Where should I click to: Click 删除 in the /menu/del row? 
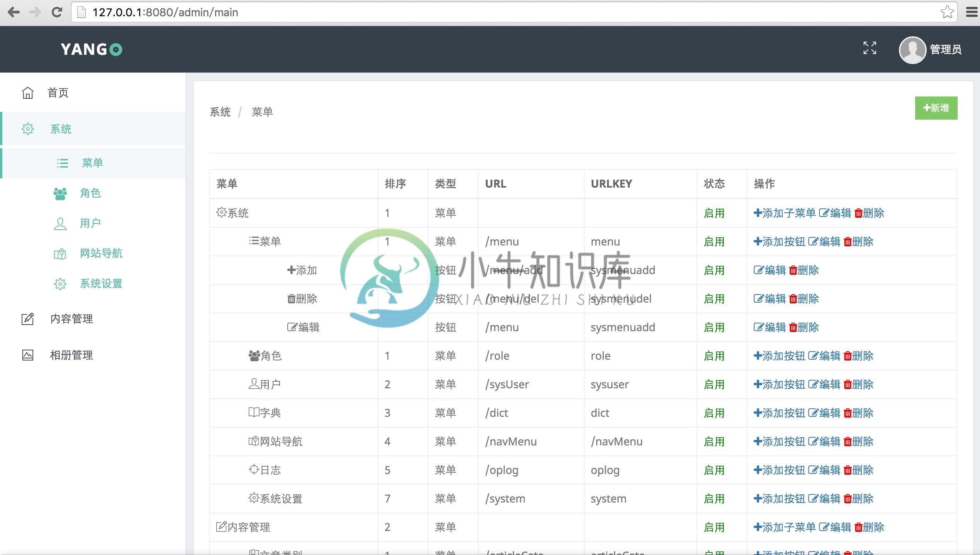(804, 299)
